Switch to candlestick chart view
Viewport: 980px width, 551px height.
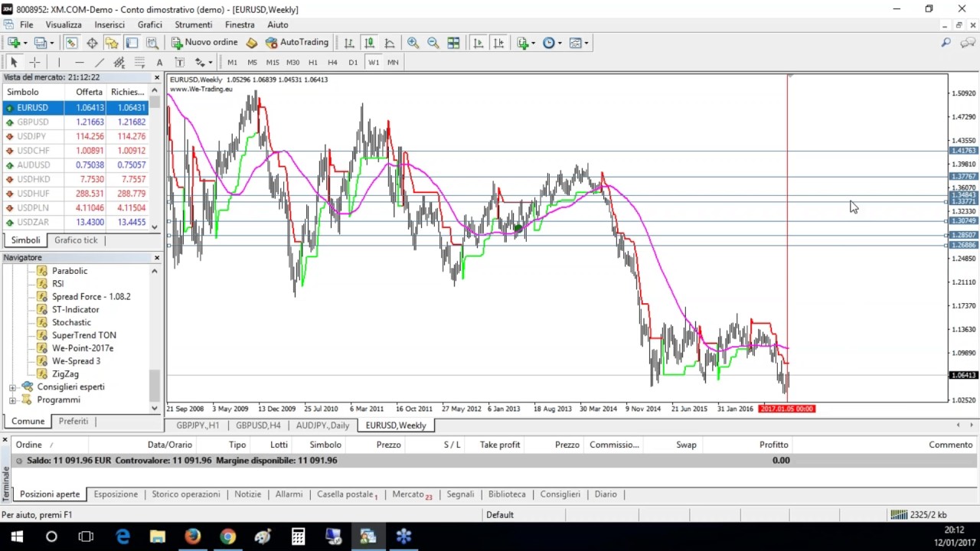pos(369,43)
